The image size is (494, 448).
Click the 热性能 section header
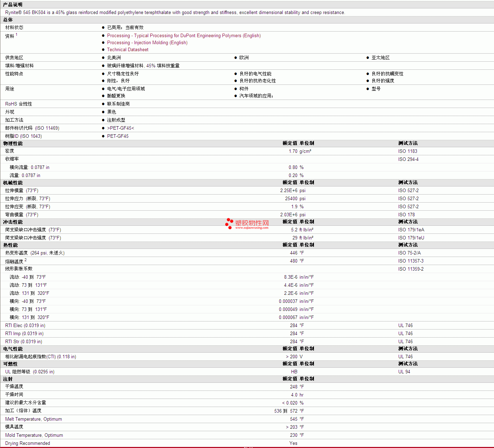coord(11,245)
